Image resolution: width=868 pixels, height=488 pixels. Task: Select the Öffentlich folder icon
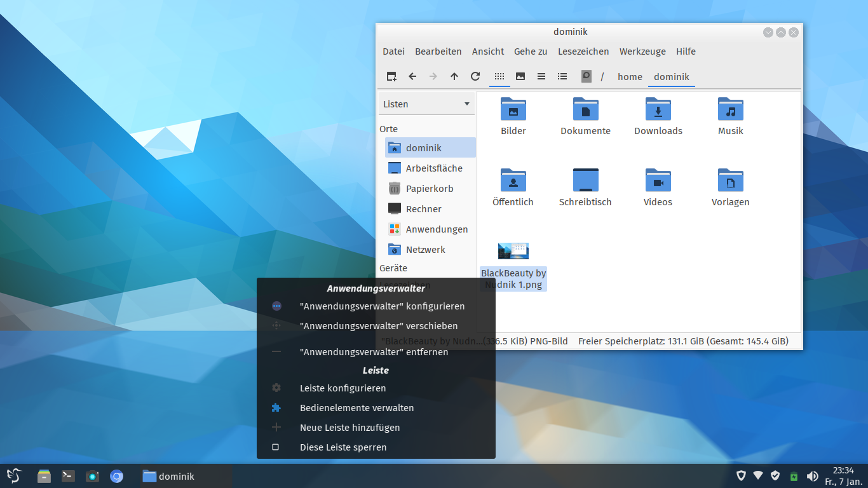point(513,180)
